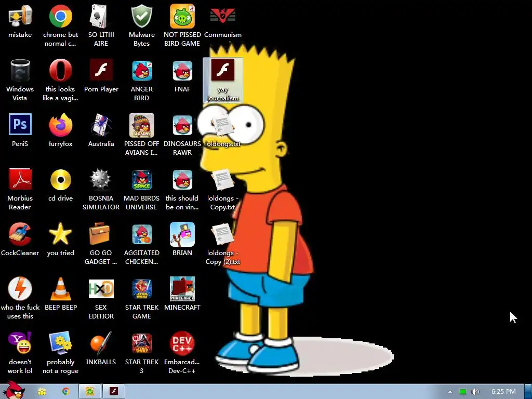Open the folder icon on the taskbar
The image size is (532, 399).
pos(42,392)
